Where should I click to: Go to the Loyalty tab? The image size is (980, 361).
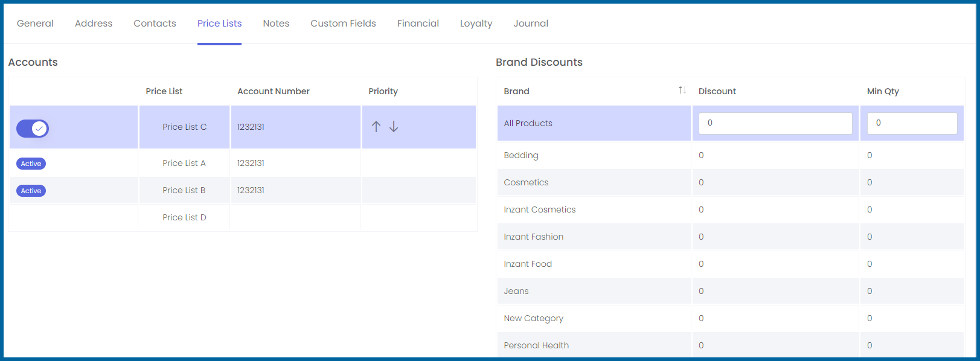[x=476, y=24]
